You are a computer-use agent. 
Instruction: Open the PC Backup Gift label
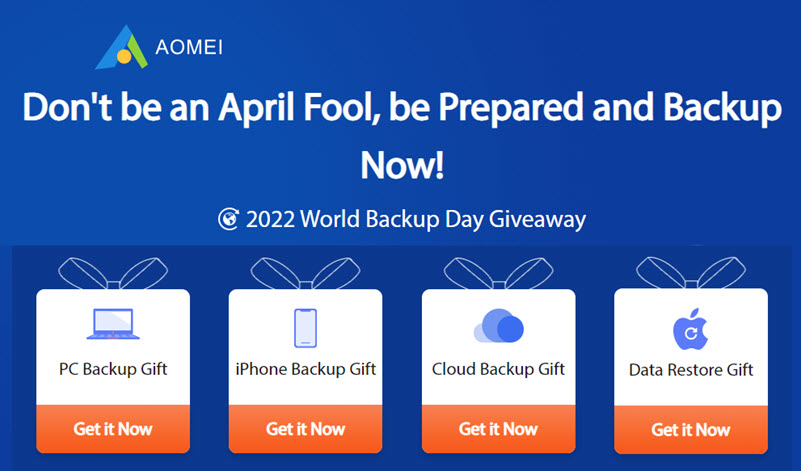(x=113, y=369)
